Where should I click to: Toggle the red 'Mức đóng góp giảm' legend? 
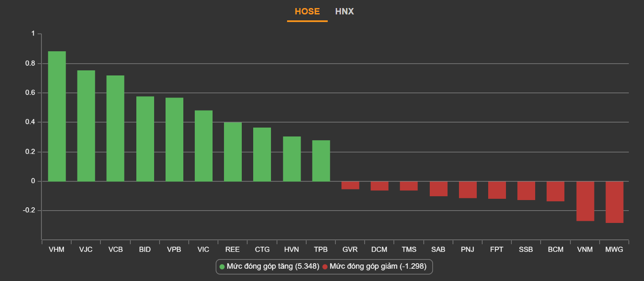point(378,267)
